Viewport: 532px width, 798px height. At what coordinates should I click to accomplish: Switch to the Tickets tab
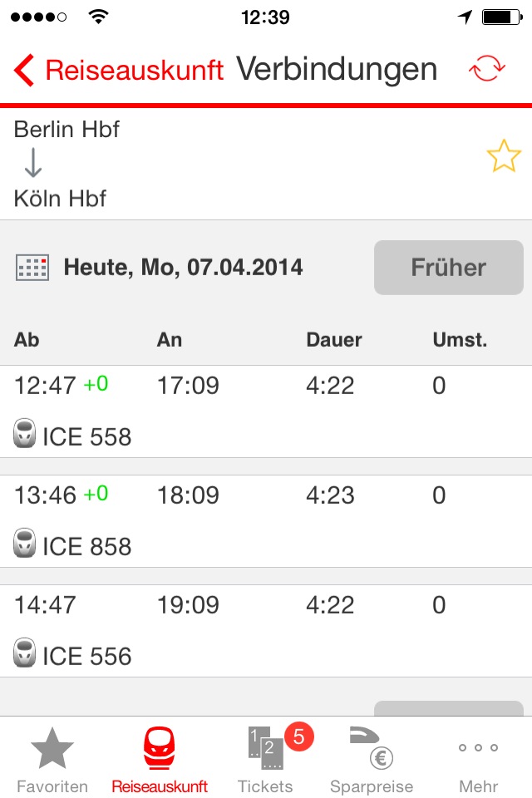click(x=264, y=758)
